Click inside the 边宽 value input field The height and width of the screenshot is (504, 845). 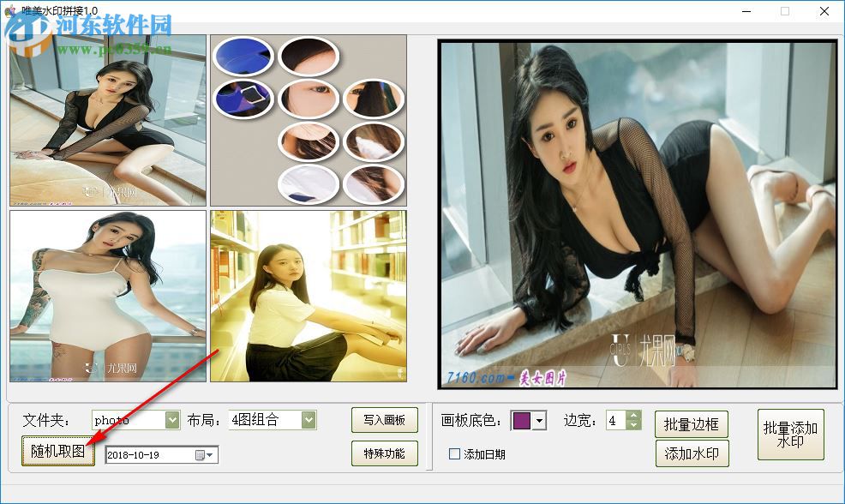[614, 420]
